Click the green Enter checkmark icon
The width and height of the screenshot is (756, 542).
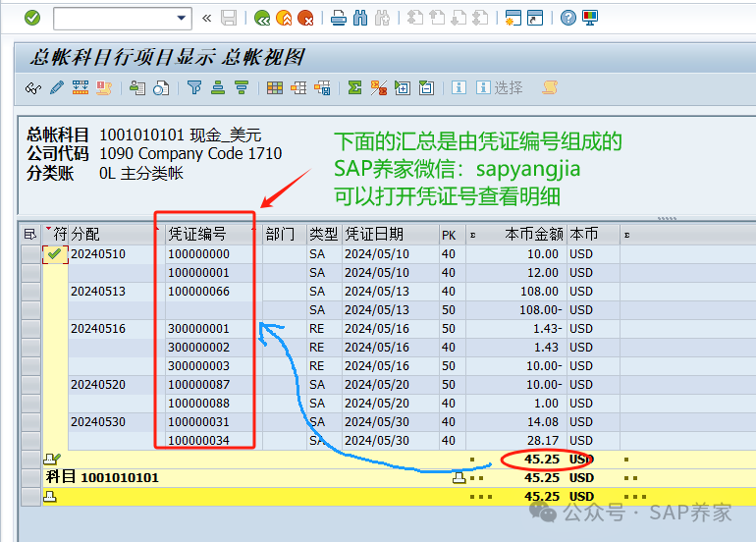pyautogui.click(x=32, y=19)
